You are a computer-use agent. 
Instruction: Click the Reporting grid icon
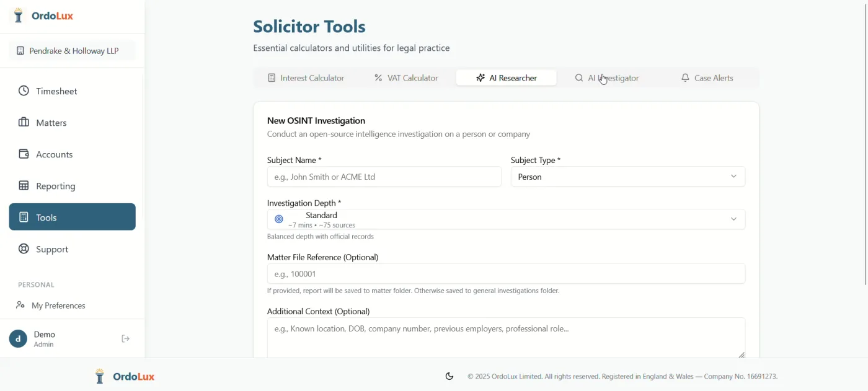click(22, 185)
